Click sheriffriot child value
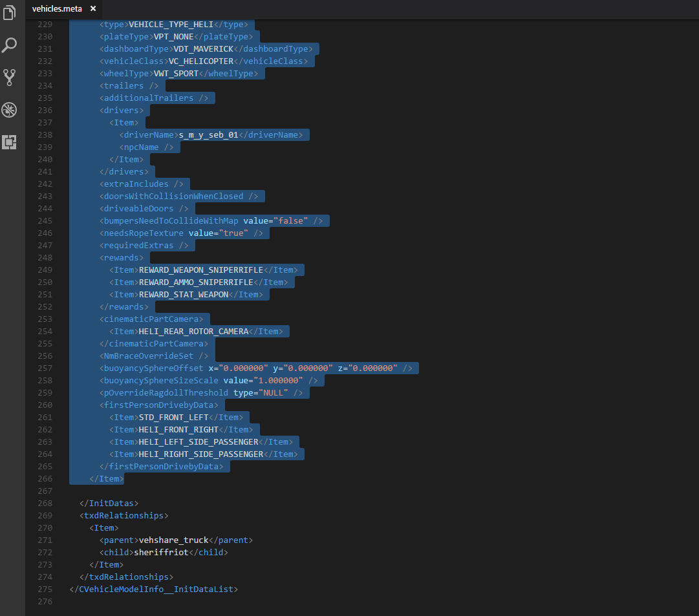 (161, 552)
